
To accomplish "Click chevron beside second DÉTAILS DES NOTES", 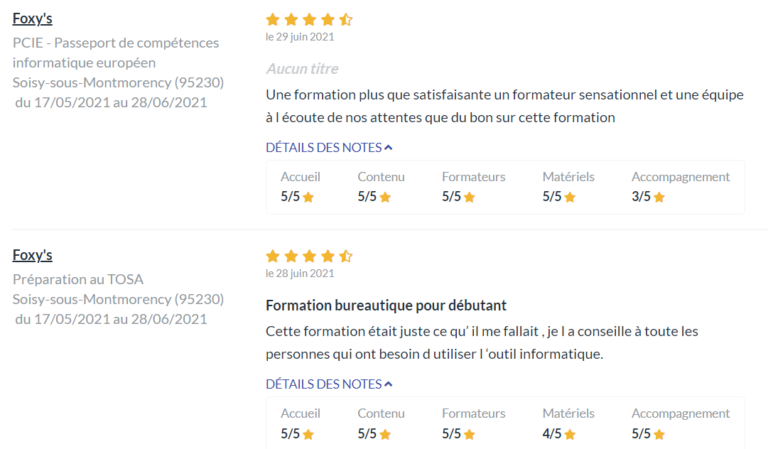I will [388, 384].
